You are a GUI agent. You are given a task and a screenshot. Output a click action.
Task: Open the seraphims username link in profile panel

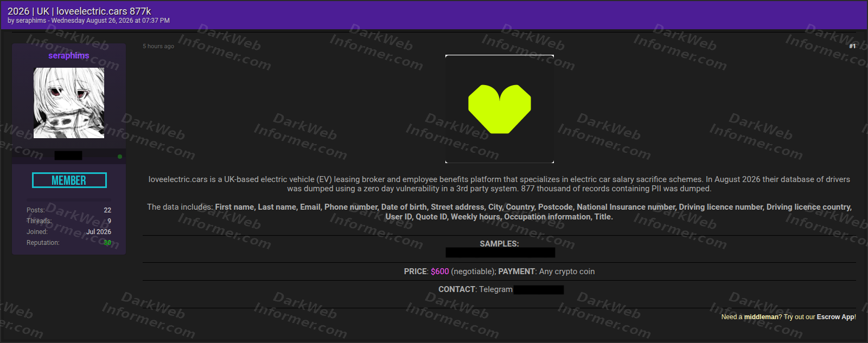(x=68, y=55)
